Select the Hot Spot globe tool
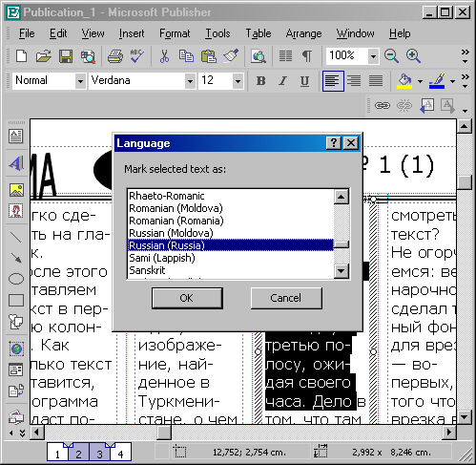 click(15, 349)
